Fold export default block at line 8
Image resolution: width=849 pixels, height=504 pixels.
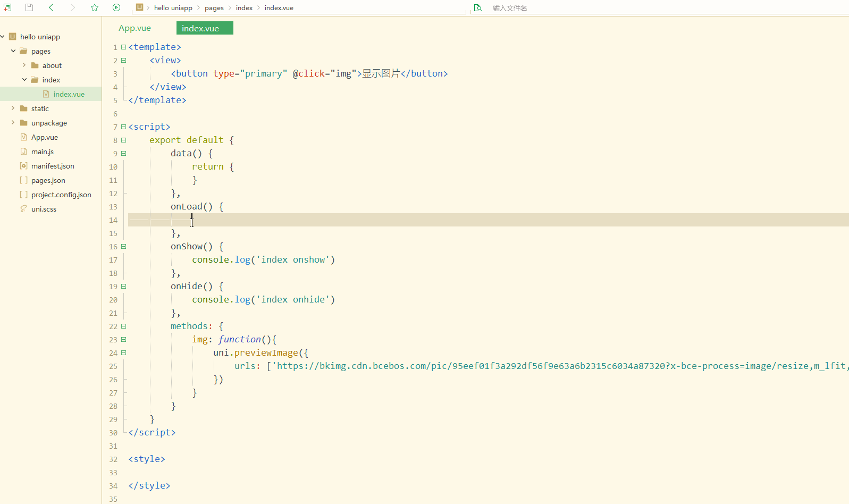point(123,140)
